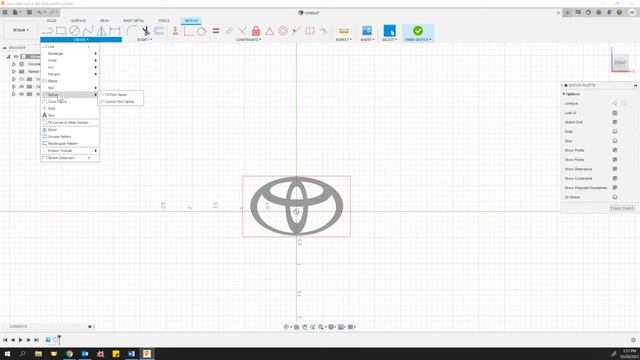Toggle the Show Points checkbox
This screenshot has width=640, height=360.
(615, 160)
